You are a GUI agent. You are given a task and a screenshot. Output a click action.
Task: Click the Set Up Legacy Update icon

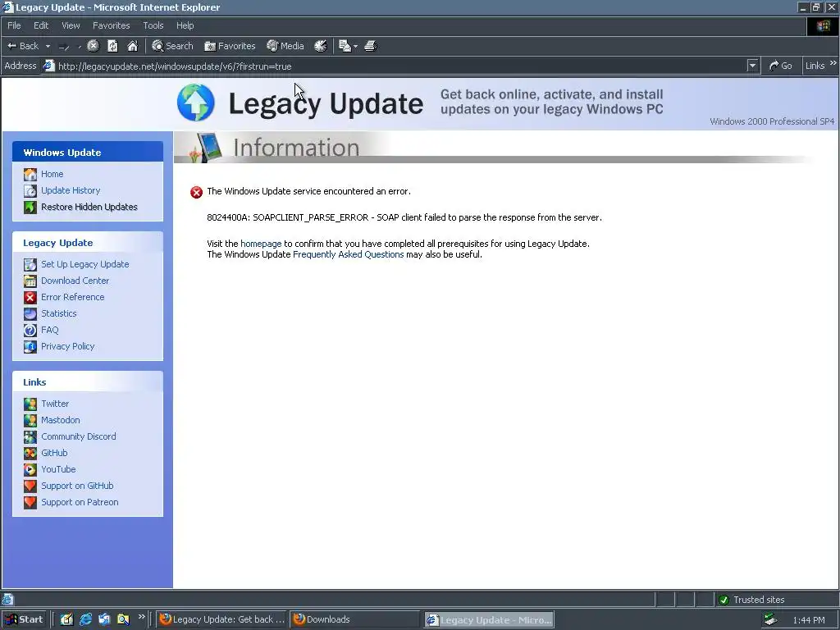tap(30, 265)
